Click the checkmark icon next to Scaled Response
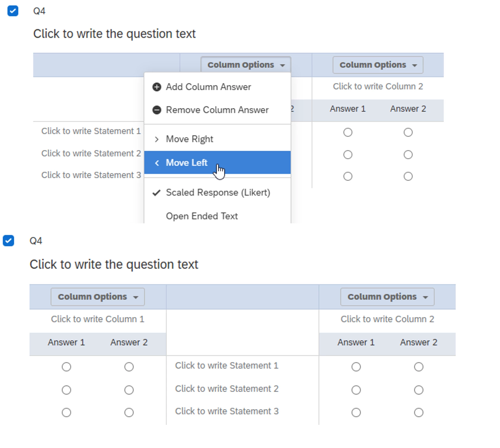The width and height of the screenshot is (500, 448). click(x=156, y=193)
